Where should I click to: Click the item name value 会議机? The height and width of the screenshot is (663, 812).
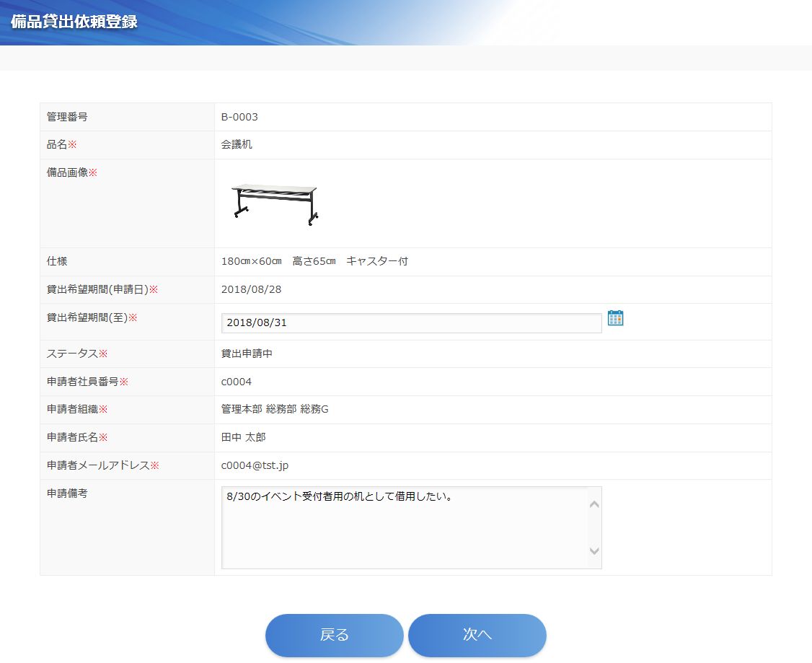click(237, 145)
